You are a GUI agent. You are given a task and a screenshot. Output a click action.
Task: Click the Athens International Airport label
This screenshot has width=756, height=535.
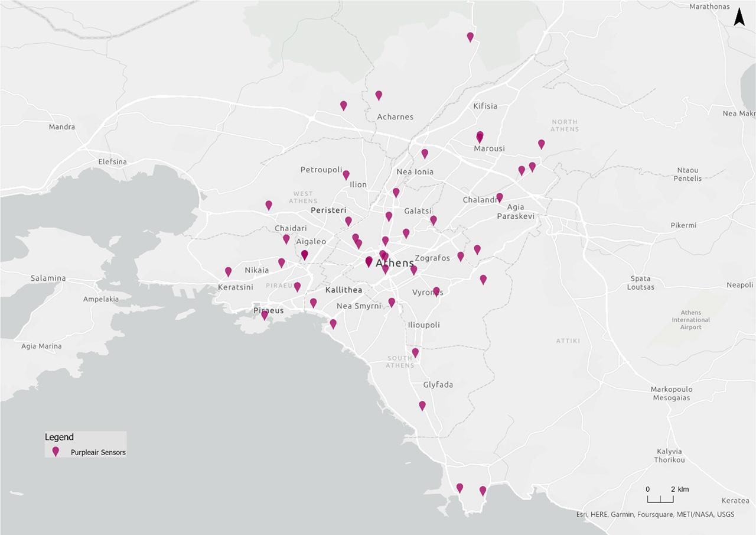coord(690,320)
